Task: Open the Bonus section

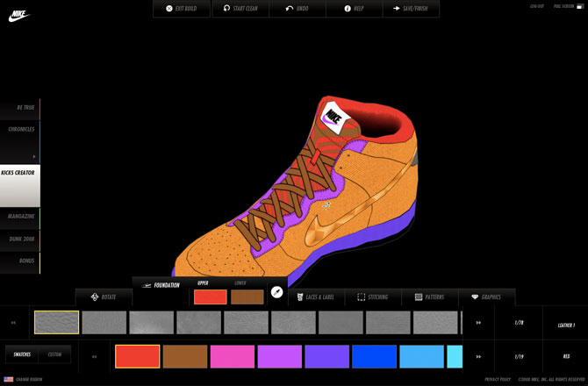Action: point(19,262)
